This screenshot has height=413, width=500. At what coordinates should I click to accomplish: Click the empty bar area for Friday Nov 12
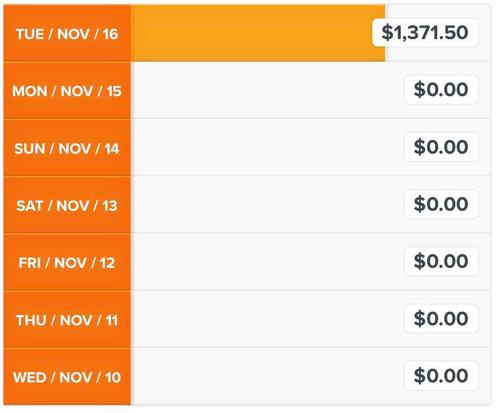(x=267, y=262)
